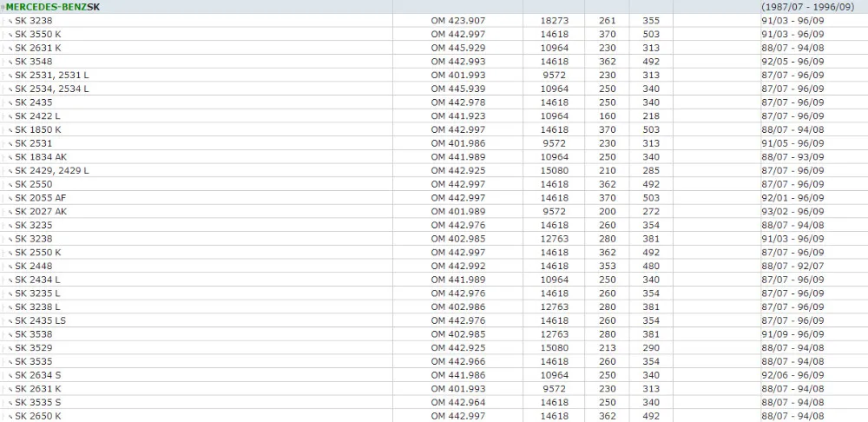Click the horsepower value 480
Screen dimensions: 868x422
651,266
